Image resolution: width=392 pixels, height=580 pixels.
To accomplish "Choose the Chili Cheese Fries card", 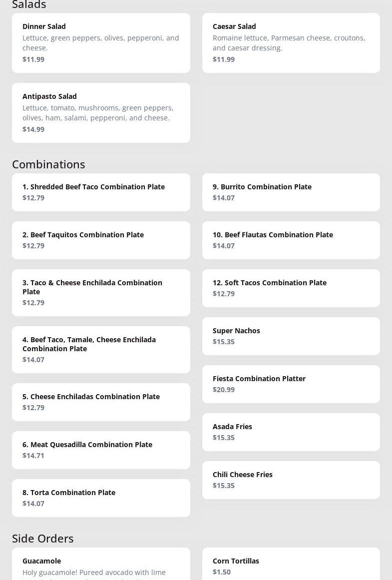I will pos(291,480).
